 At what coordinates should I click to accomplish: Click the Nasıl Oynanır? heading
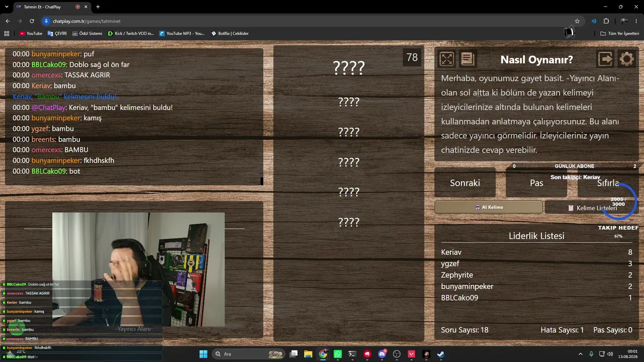[536, 59]
